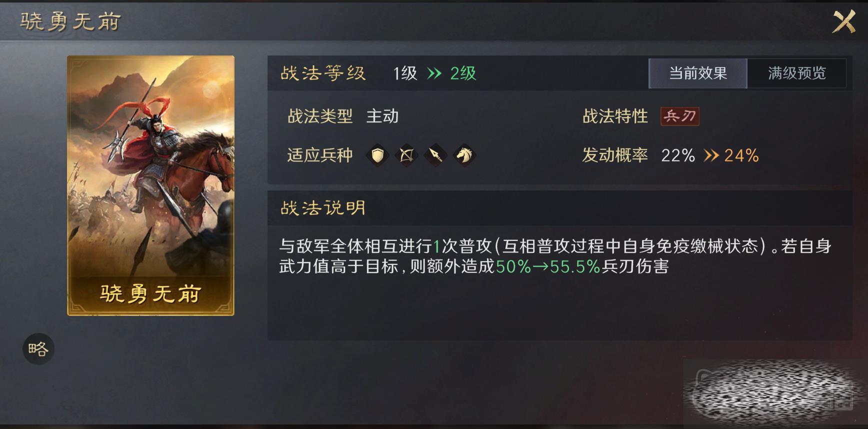Screen dimensions: 868x429
Task: Click the green level upgrade arrows
Action: click(434, 73)
